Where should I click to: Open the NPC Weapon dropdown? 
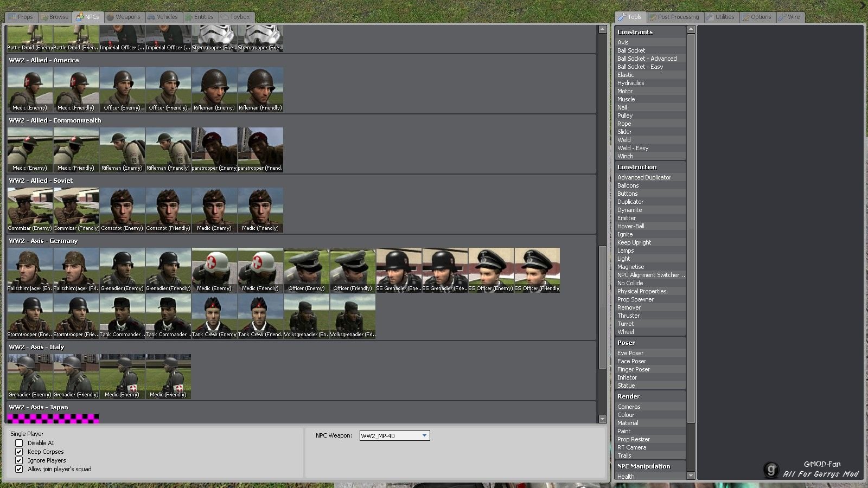click(x=394, y=435)
